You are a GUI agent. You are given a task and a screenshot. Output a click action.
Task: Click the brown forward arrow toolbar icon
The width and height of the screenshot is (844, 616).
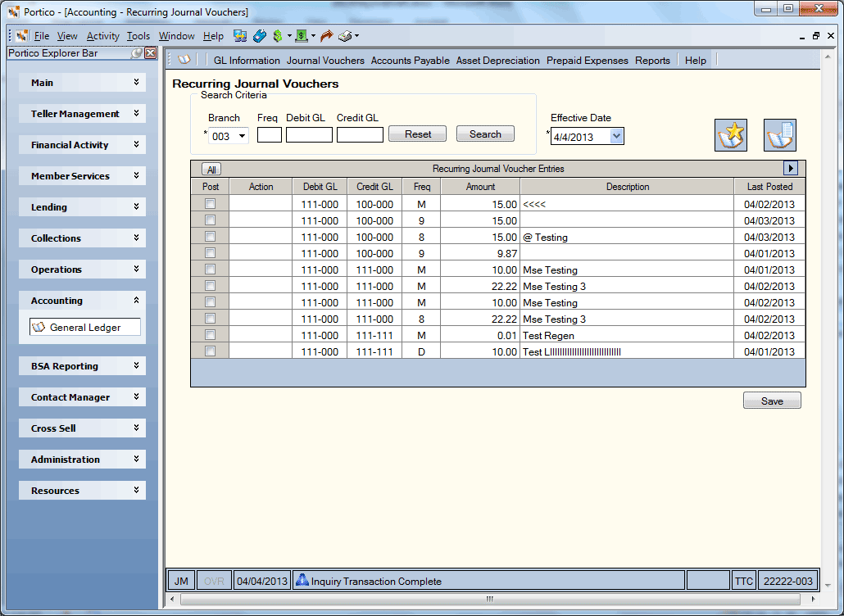pos(326,36)
